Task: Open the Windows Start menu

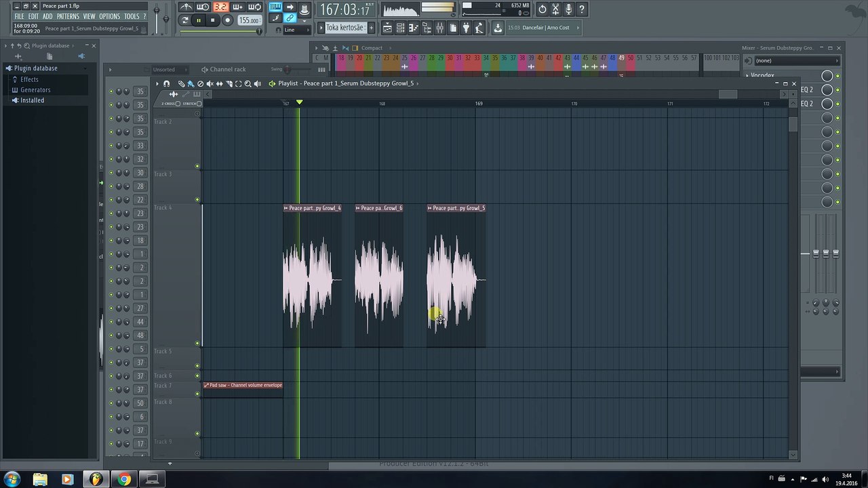Action: [12, 479]
